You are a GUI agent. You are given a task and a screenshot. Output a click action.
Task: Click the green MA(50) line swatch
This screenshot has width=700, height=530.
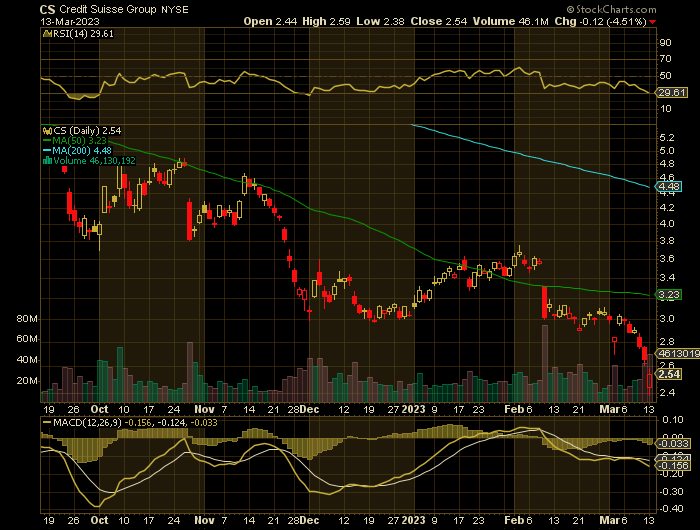point(46,141)
